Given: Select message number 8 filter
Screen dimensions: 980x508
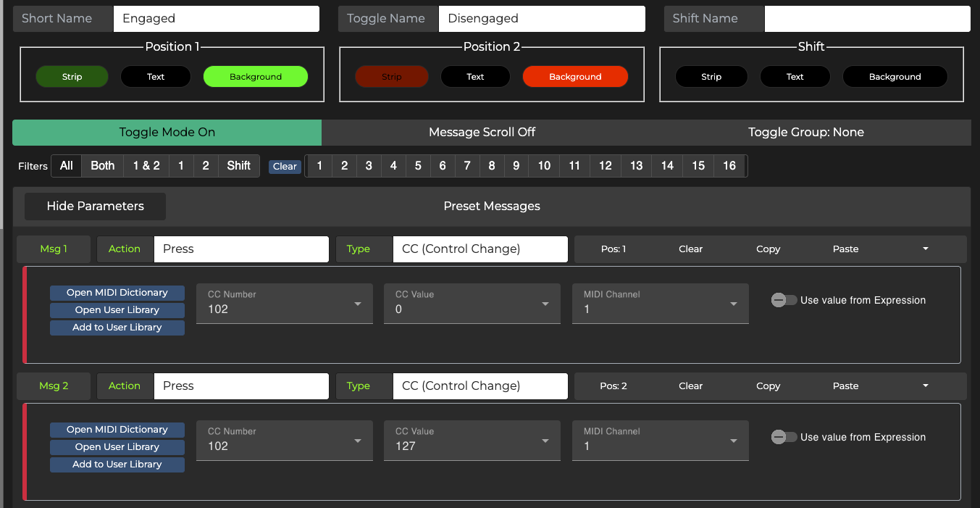Looking at the screenshot, I should coord(492,166).
